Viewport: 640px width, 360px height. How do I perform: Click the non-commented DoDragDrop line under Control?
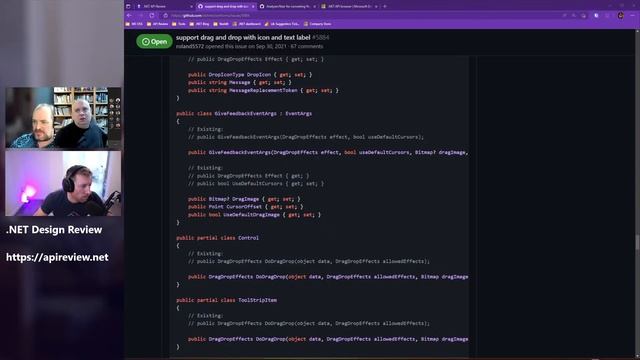pyautogui.click(x=328, y=277)
